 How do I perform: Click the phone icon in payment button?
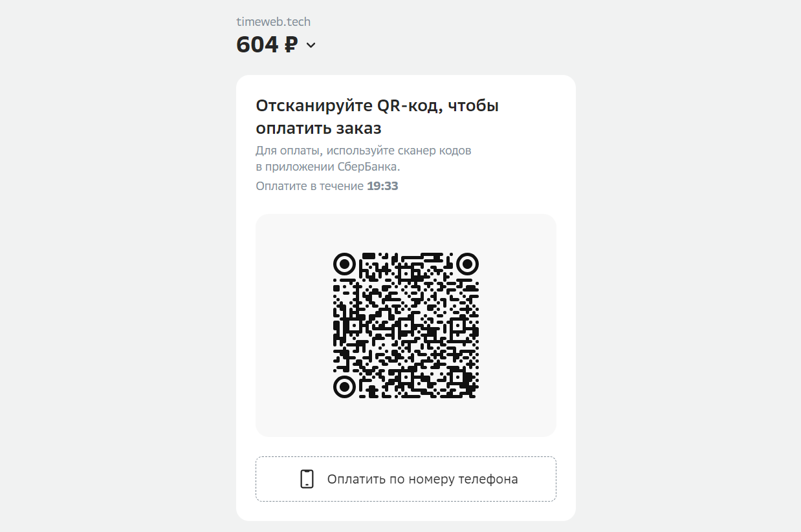coord(307,479)
